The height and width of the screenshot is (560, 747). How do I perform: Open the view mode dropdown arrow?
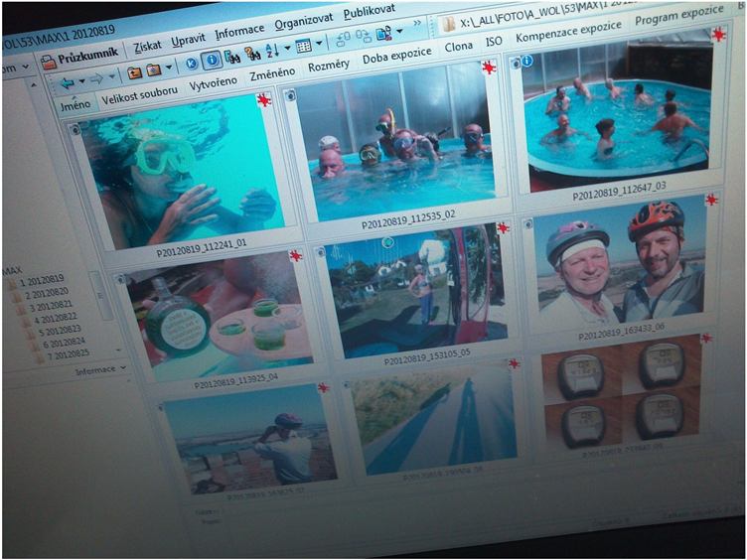click(319, 43)
